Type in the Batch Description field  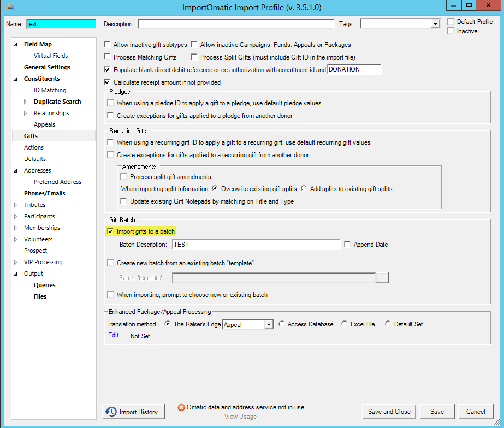pos(257,244)
